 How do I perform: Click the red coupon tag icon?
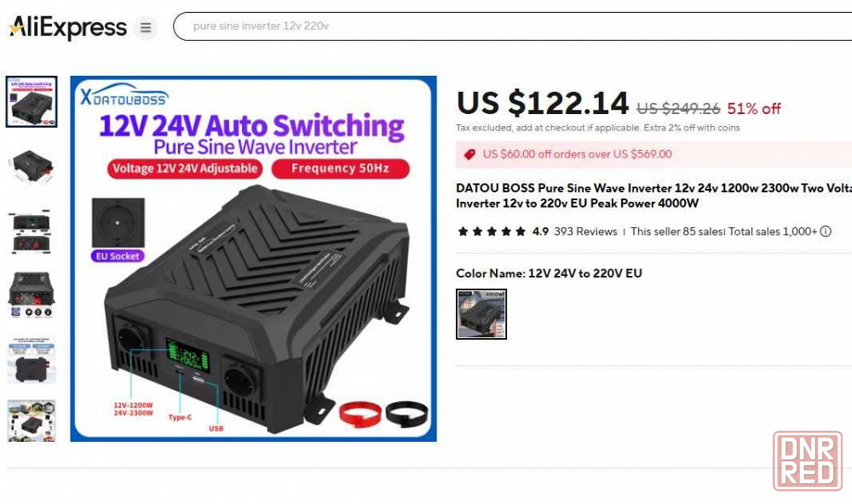[469, 154]
